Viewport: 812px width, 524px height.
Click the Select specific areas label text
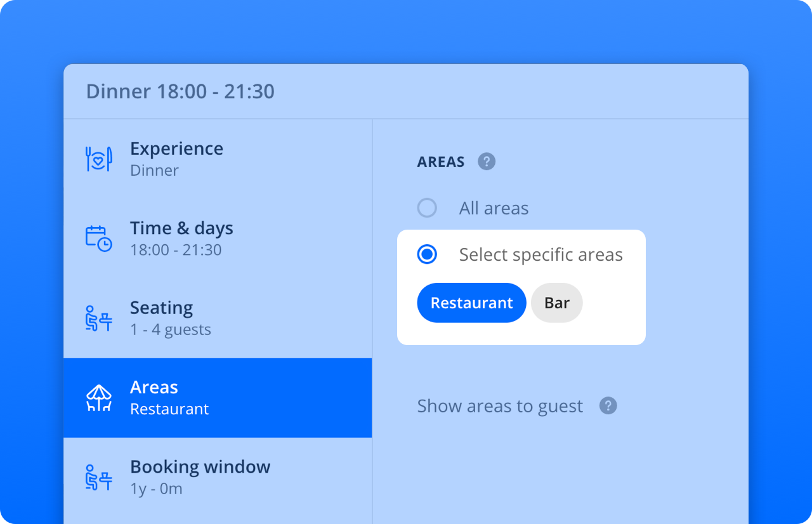[x=541, y=255]
